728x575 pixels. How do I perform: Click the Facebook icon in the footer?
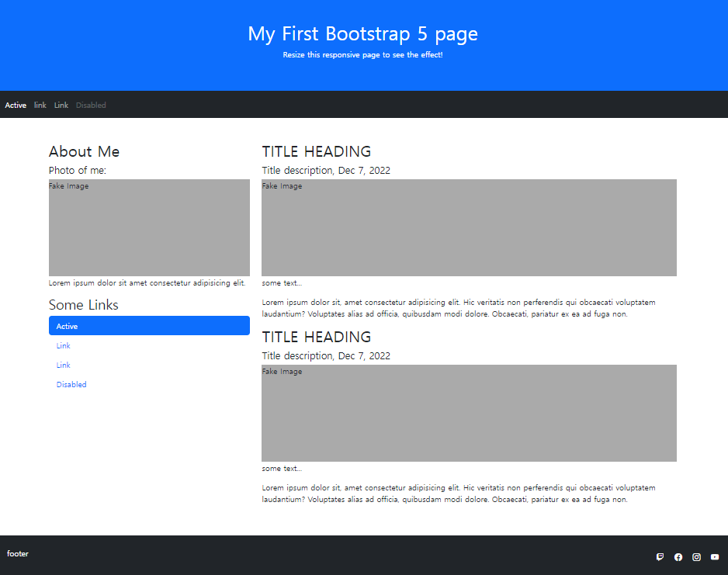tap(678, 556)
